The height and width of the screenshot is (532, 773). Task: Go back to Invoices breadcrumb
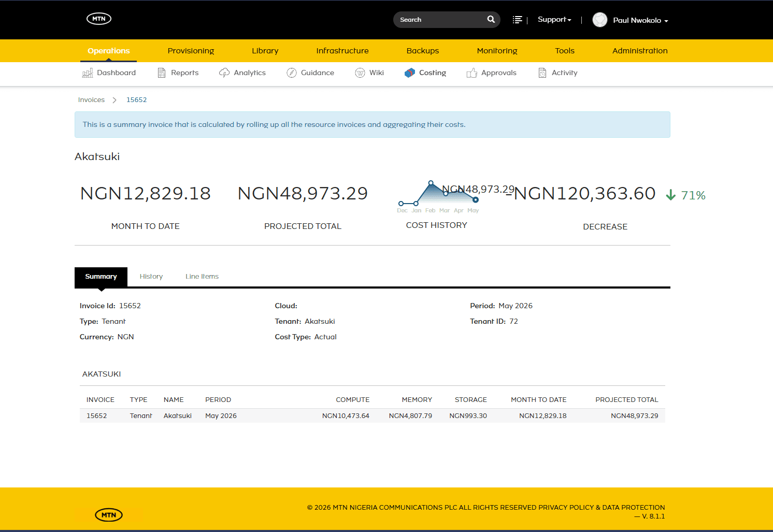coord(91,100)
